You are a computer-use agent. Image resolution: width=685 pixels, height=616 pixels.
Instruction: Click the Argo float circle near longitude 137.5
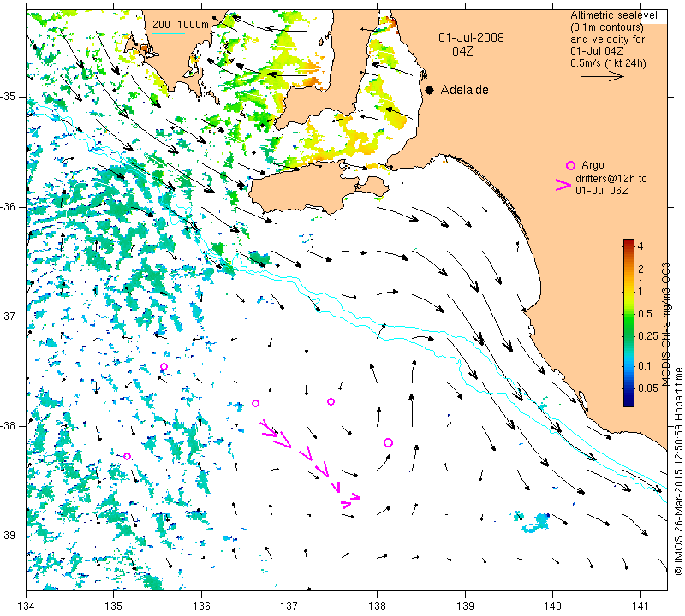[331, 401]
